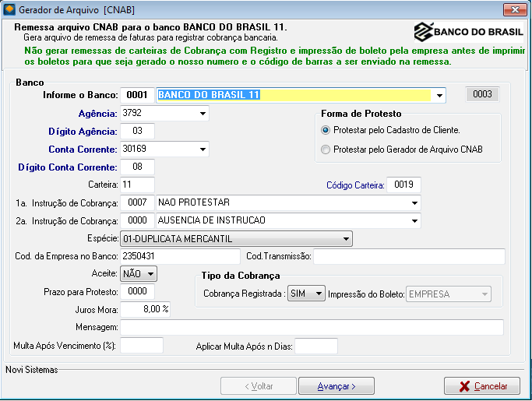Click the BANCO DO BRASIL 11 bank name text
Viewport: 532px width, 401px height.
click(209, 95)
